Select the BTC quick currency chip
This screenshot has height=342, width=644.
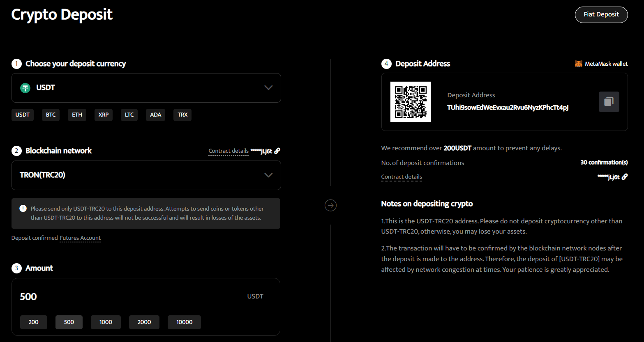tap(51, 115)
